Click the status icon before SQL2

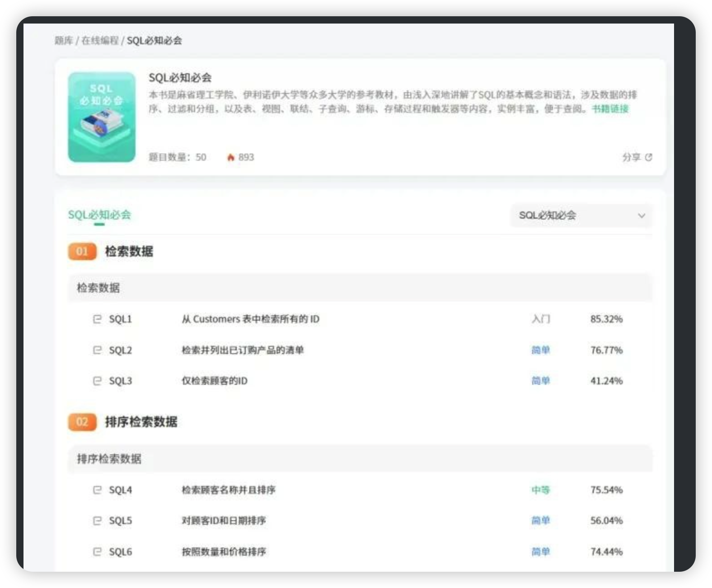pyautogui.click(x=97, y=350)
